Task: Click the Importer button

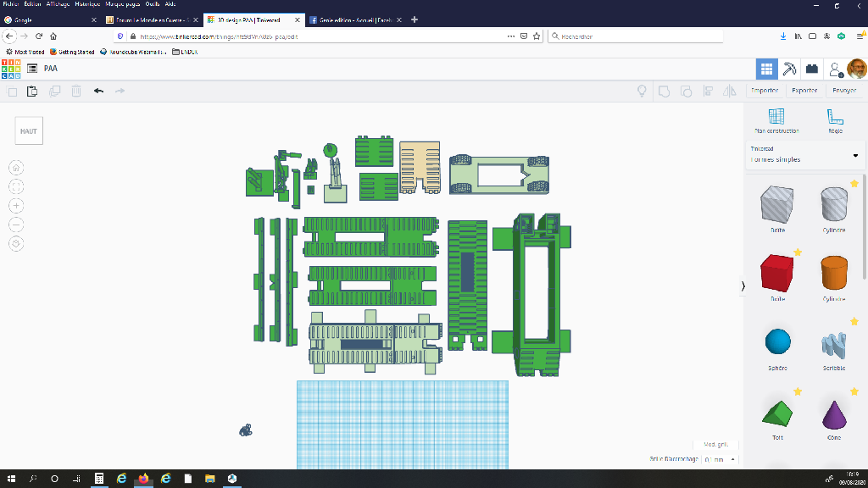Action: tap(765, 91)
